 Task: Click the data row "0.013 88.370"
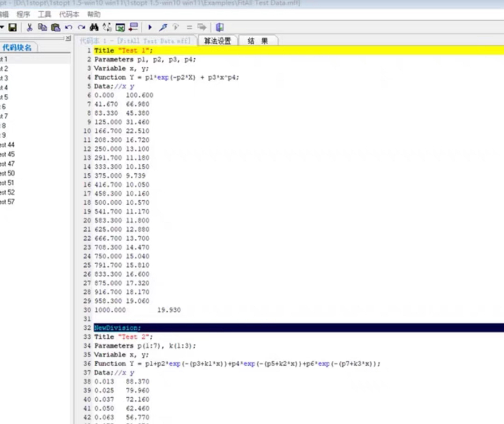(122, 381)
